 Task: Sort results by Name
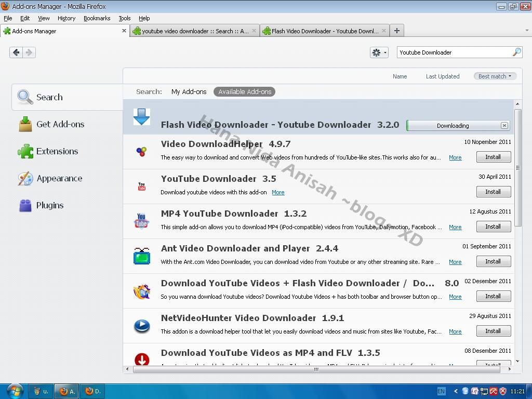point(400,76)
